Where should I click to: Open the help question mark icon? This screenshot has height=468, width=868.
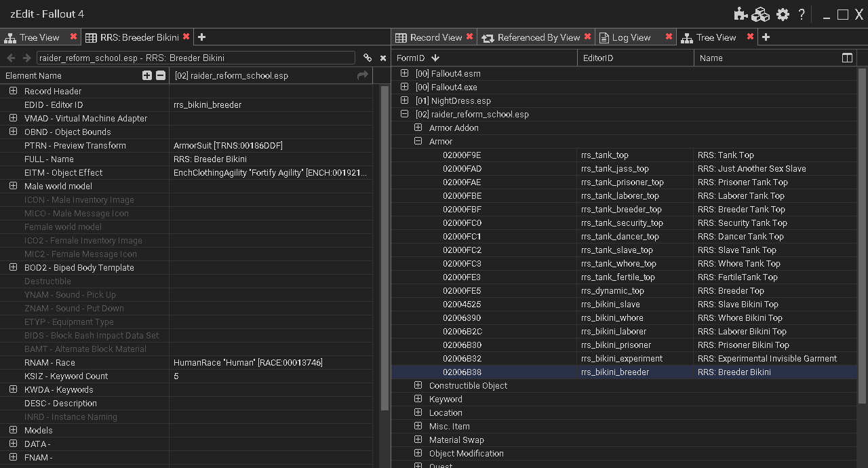(802, 14)
